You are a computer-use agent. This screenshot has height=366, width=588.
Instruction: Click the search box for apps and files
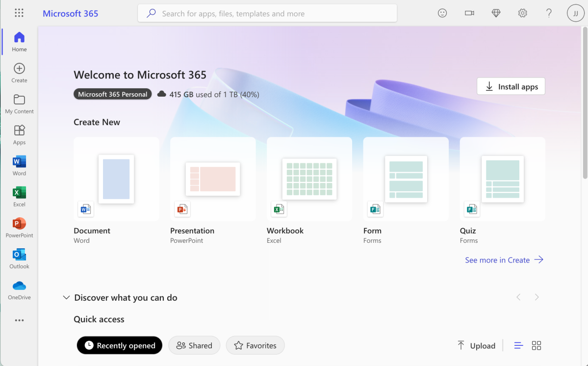[267, 13]
